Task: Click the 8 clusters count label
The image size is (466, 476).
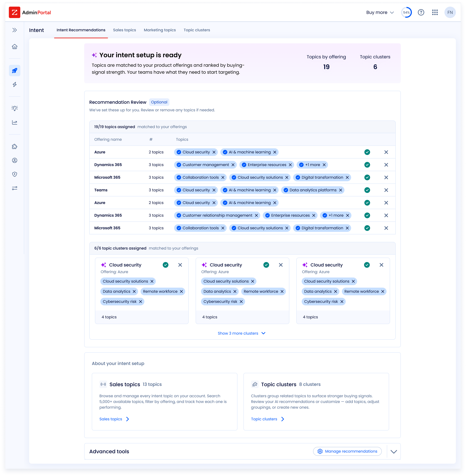Action: click(x=310, y=384)
